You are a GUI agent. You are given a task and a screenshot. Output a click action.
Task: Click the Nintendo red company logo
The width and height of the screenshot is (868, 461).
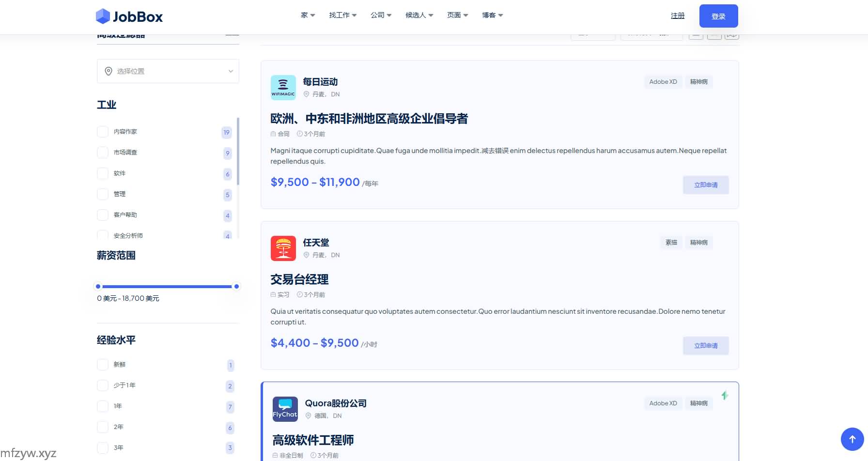point(283,248)
